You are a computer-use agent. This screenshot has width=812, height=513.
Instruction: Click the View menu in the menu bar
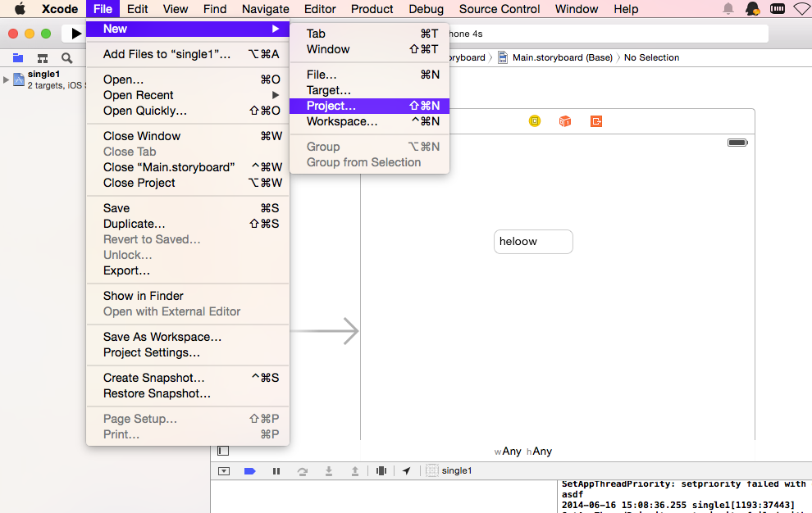coord(175,9)
